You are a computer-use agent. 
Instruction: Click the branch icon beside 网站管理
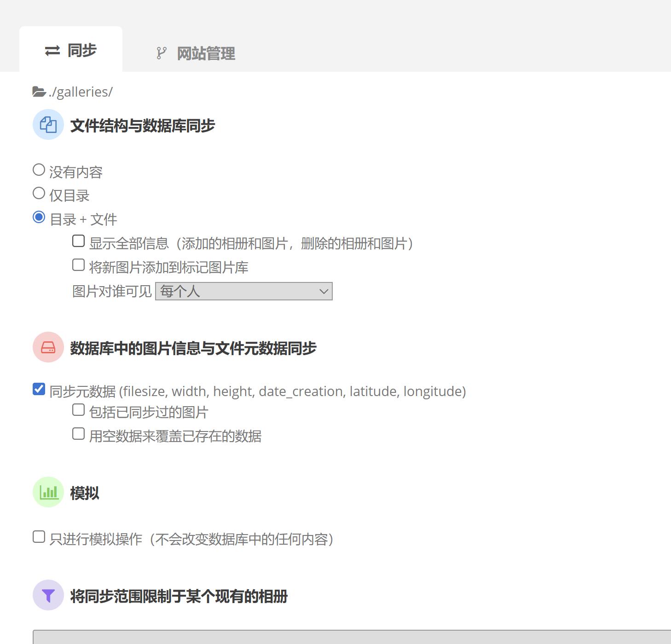161,53
